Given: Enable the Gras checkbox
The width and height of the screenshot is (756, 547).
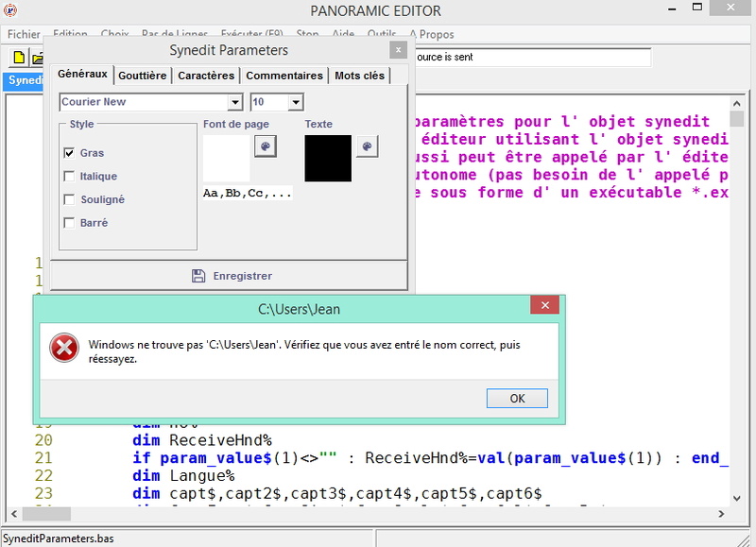Looking at the screenshot, I should pyautogui.click(x=69, y=153).
